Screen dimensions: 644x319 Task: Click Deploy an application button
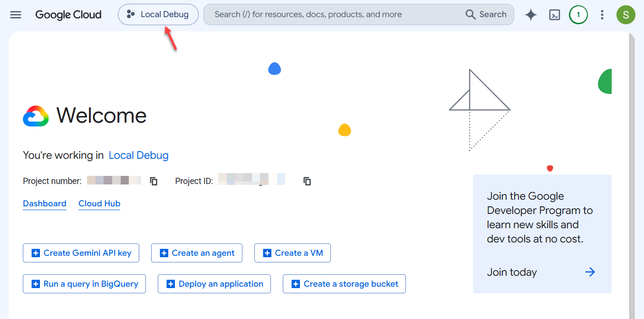click(x=214, y=284)
